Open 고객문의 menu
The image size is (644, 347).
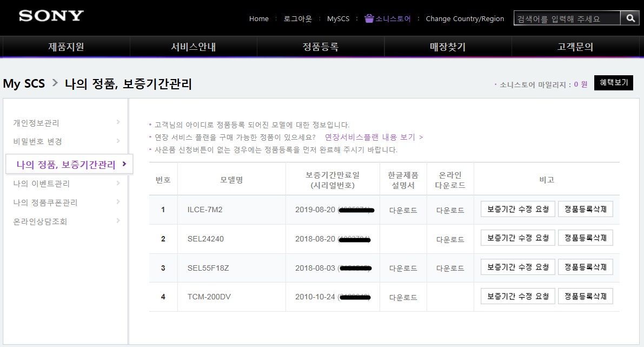pos(575,47)
